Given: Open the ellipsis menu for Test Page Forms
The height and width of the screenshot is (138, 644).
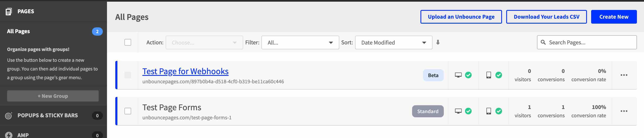Looking at the screenshot, I should (x=624, y=111).
